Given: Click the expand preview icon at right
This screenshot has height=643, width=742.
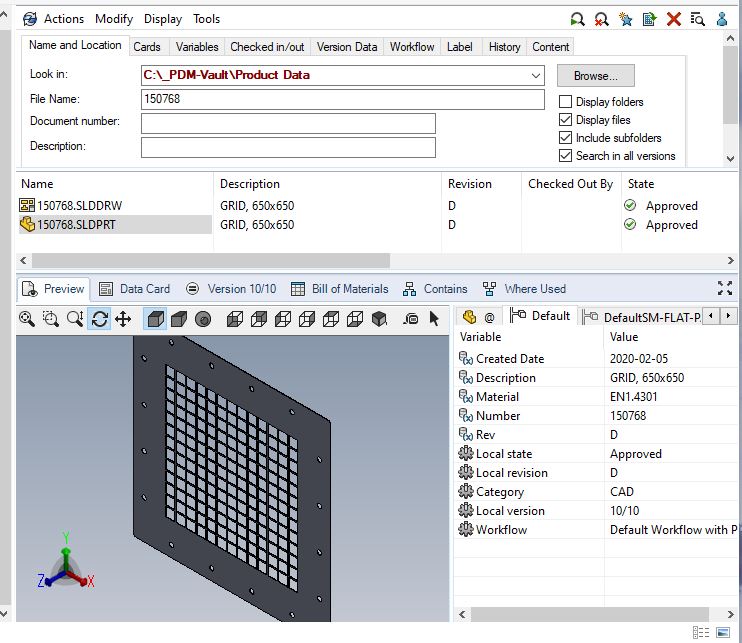Looking at the screenshot, I should tap(725, 288).
